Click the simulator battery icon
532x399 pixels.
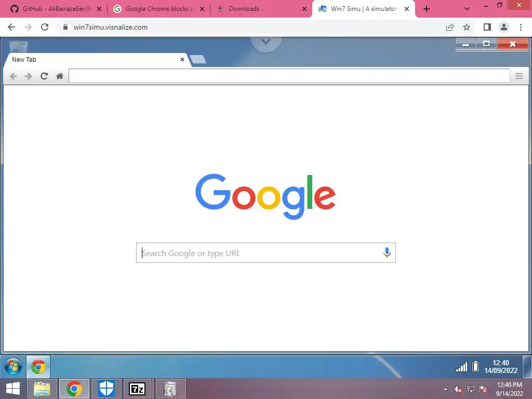click(476, 366)
